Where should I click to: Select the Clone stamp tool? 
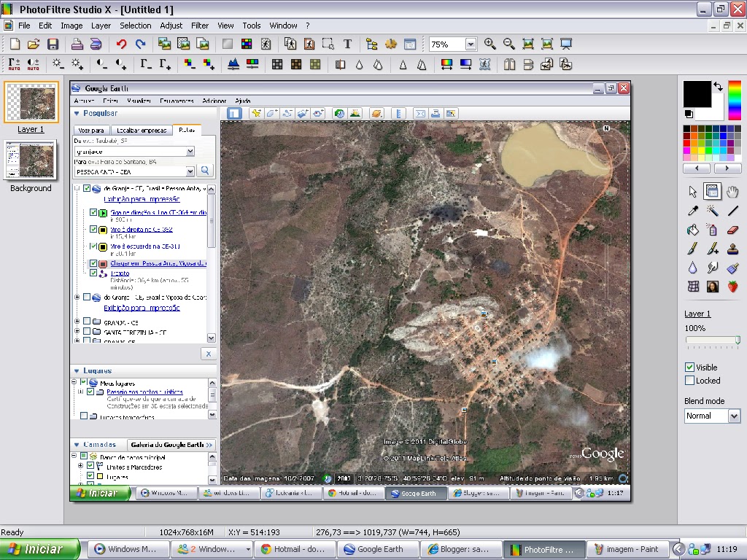click(x=732, y=249)
